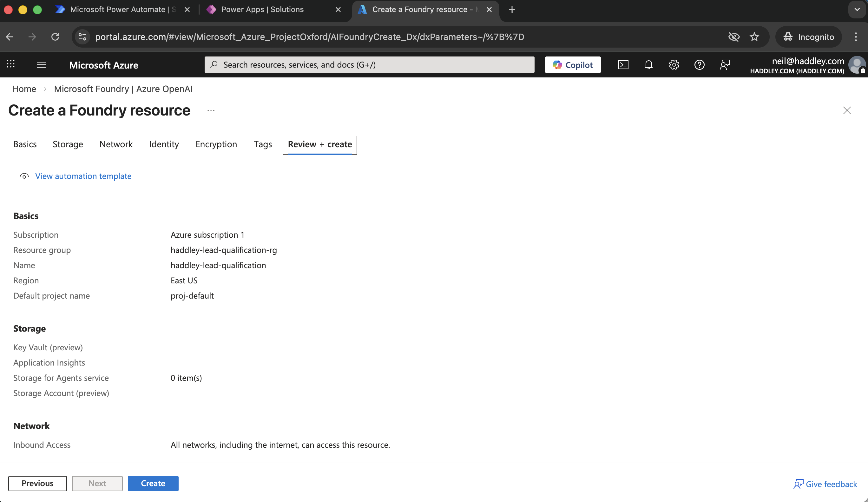Viewport: 868px width, 502px height.
Task: Click the Copilot button
Action: (572, 65)
